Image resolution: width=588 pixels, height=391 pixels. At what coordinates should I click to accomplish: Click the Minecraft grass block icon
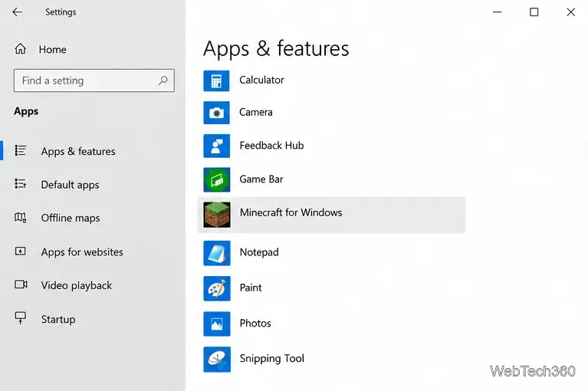(217, 215)
